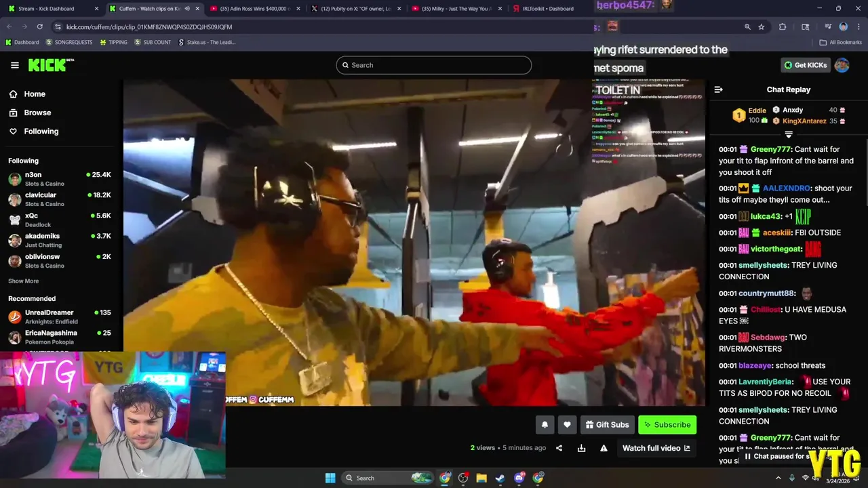Open the TIPPING bookmark
This screenshot has height=488, width=868.
(113, 42)
